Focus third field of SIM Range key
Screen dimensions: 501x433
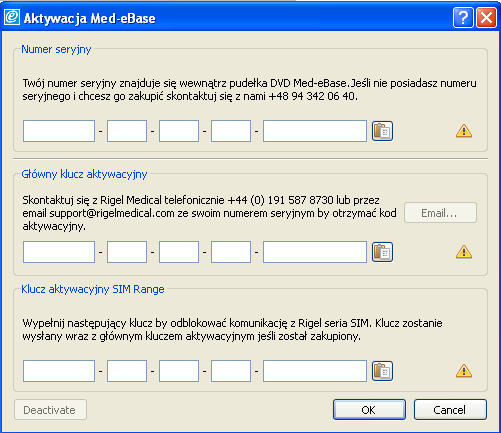(179, 371)
